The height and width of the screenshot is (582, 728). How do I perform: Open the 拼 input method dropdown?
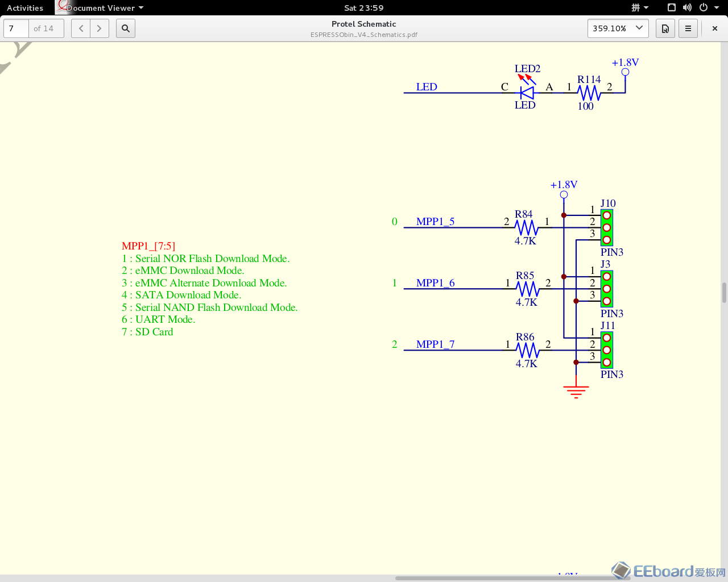point(640,8)
